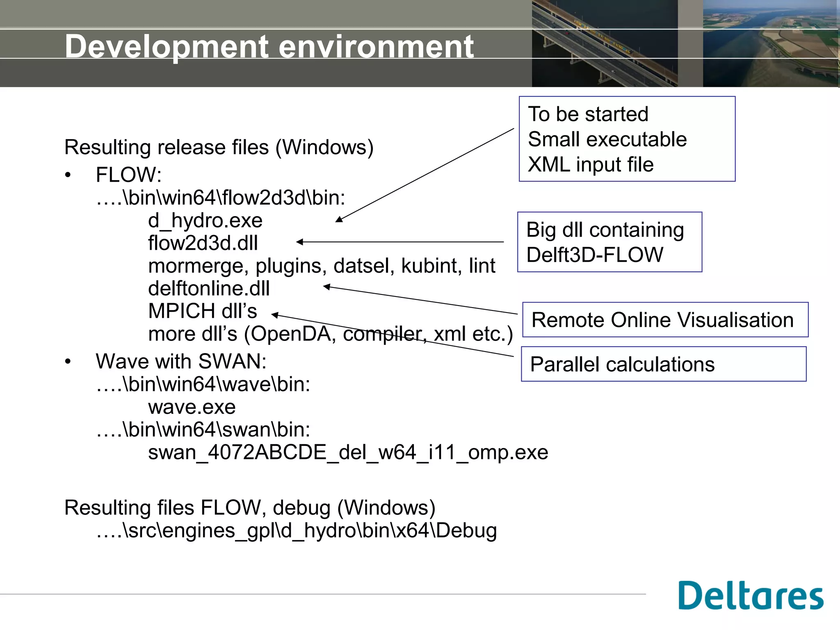840x630 pixels.
Task: Click the 'Big dll containing Delft3D-FLOW' callout text
Action: coord(605,242)
